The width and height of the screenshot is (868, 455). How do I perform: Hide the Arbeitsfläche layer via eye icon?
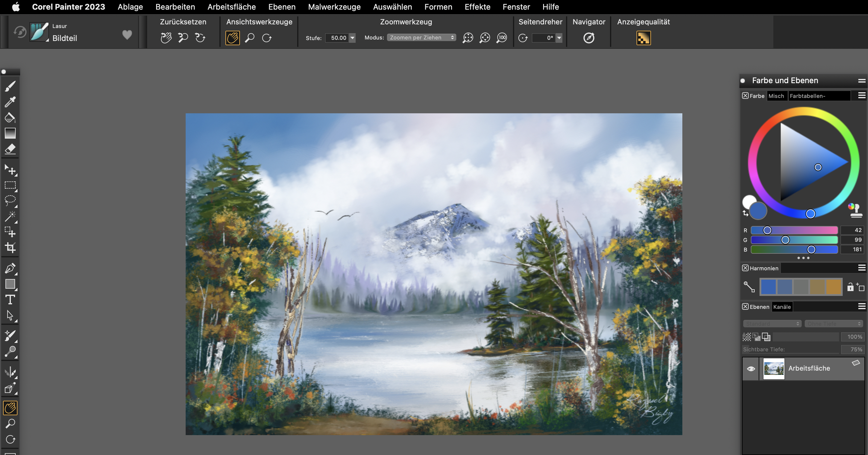751,369
